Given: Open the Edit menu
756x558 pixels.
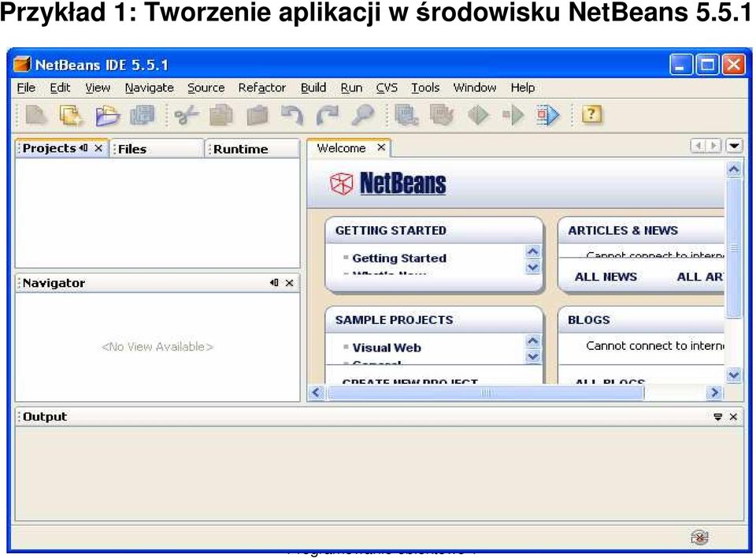Looking at the screenshot, I should 61,87.
